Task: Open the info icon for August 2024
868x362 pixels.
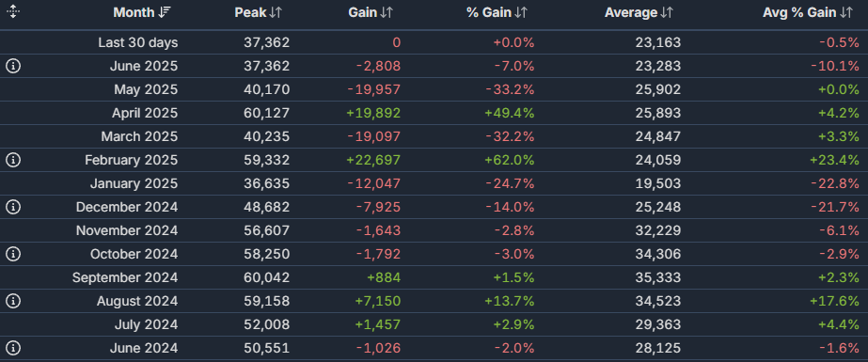Action: (13, 301)
